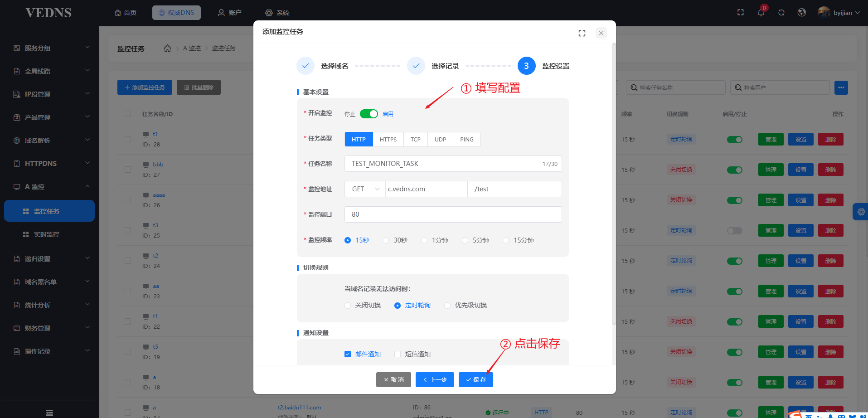Open the notification bell
The width and height of the screenshot is (868, 418).
click(x=761, y=13)
